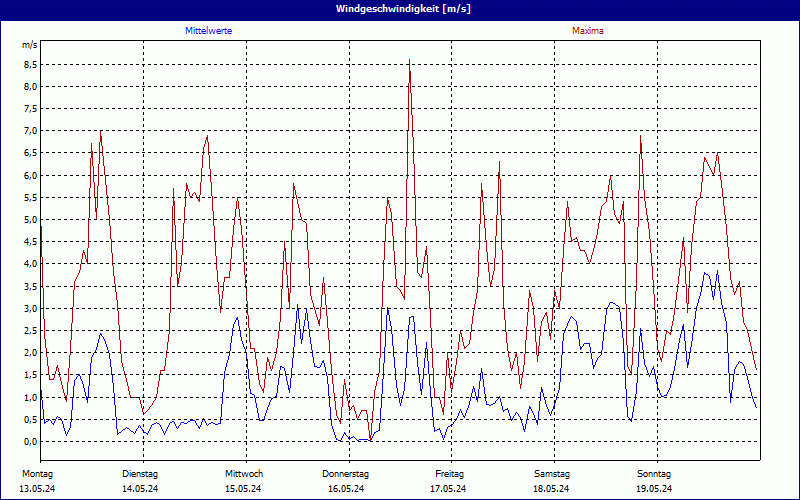
Task: Select the Mittwoch day label
Action: pos(244,473)
